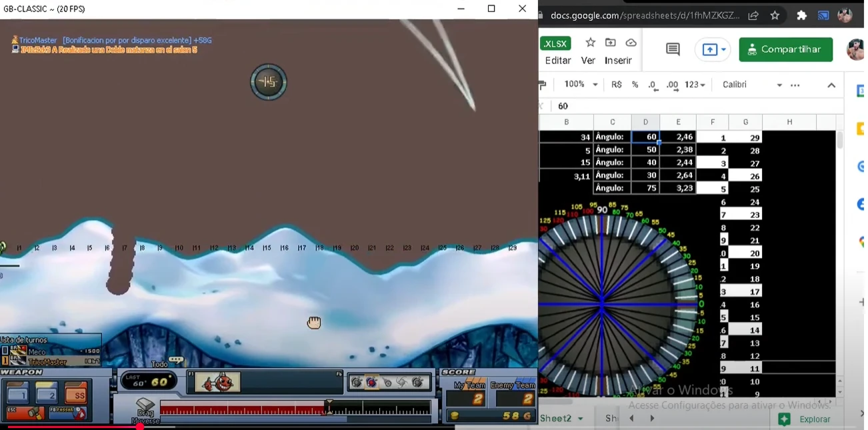Screen dimensions: 868x430
Task: Bookmark the page with the address bar star
Action: tap(775, 15)
